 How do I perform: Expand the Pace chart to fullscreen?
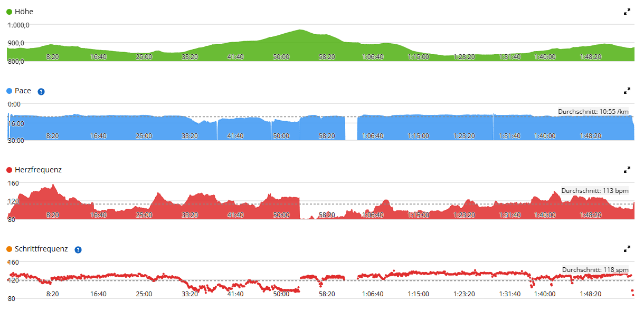pyautogui.click(x=627, y=91)
